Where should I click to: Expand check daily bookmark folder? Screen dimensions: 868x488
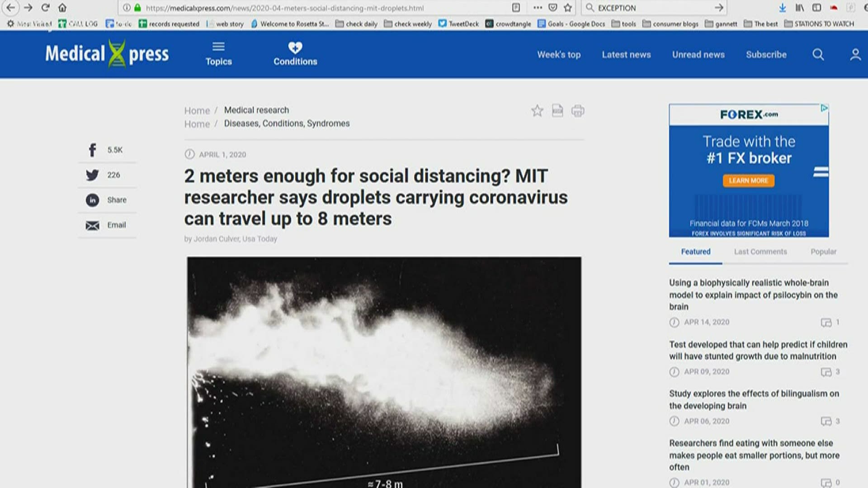pyautogui.click(x=356, y=24)
